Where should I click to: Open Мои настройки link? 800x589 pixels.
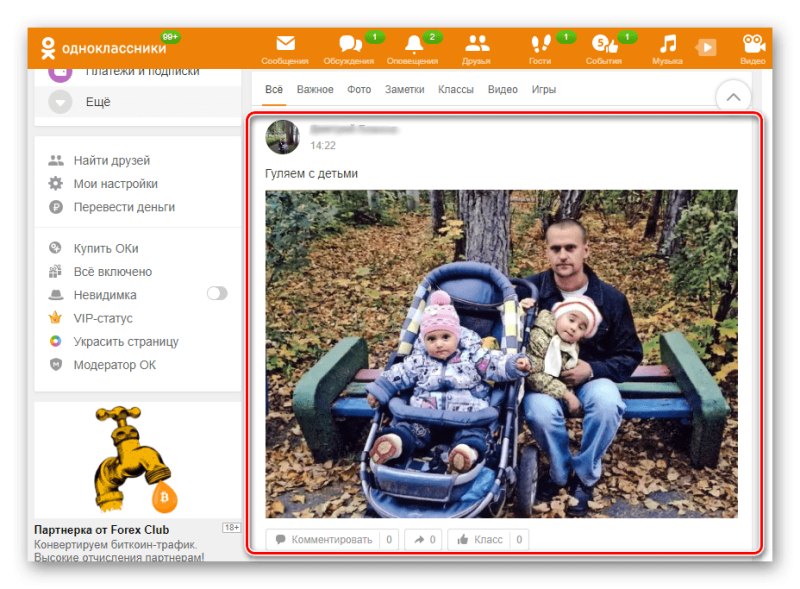pos(116,184)
